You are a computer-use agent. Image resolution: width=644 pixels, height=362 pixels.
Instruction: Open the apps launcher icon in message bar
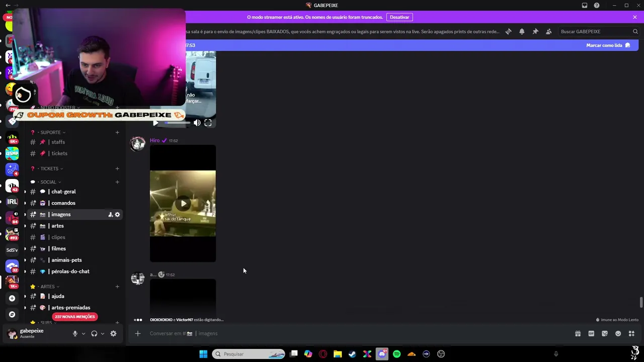(x=631, y=333)
